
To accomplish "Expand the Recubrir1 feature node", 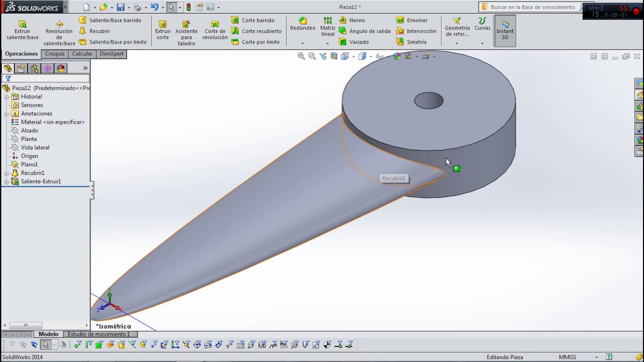I will (7, 173).
